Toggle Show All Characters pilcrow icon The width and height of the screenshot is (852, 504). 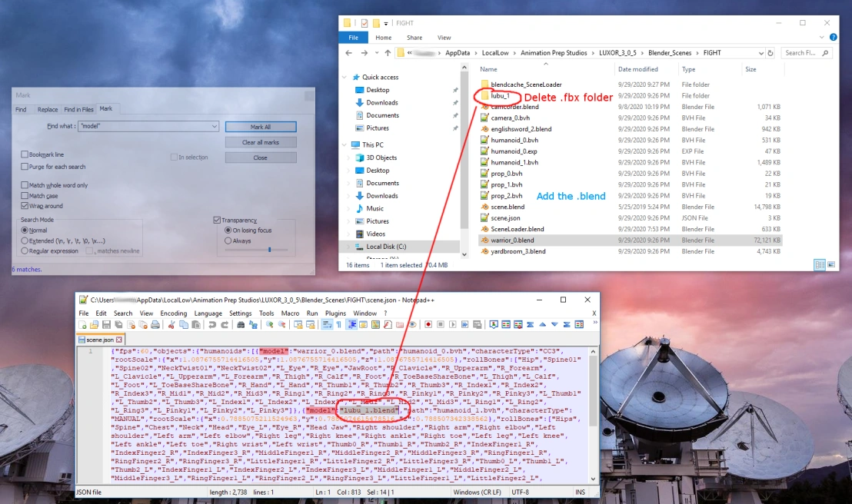[x=338, y=324]
